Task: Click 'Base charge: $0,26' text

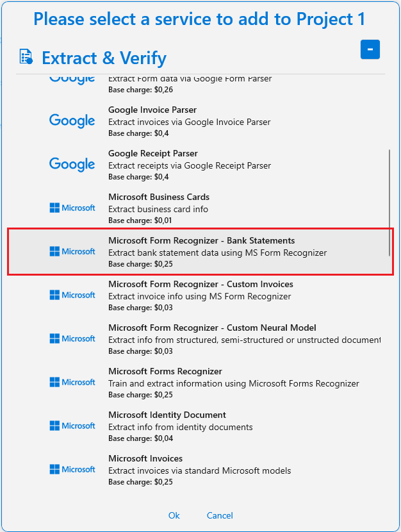Action: 140,90
